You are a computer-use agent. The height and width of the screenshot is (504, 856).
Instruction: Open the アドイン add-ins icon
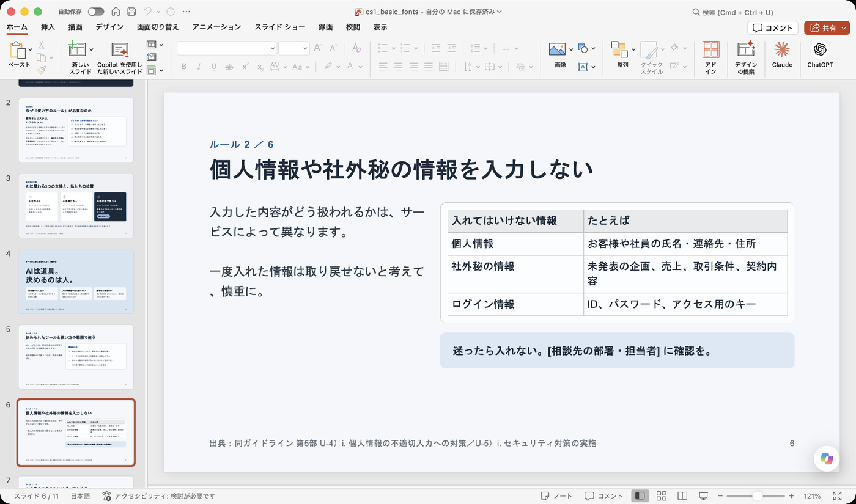click(710, 49)
